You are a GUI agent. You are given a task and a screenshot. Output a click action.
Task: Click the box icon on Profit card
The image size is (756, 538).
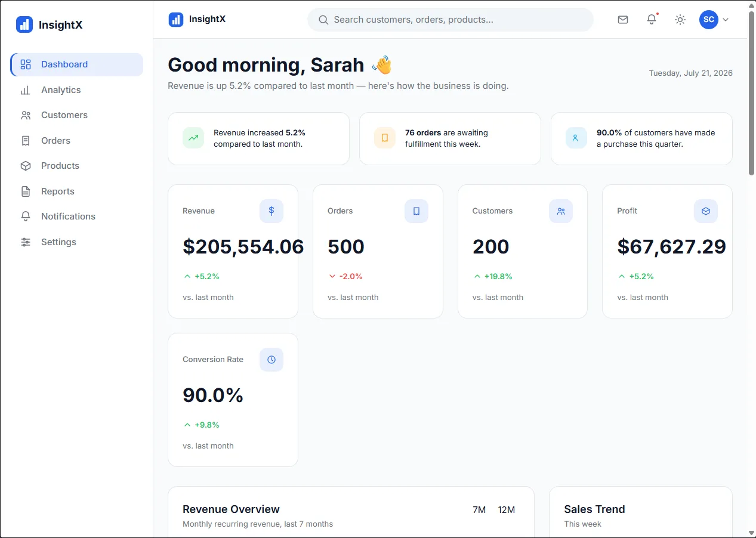(x=706, y=211)
